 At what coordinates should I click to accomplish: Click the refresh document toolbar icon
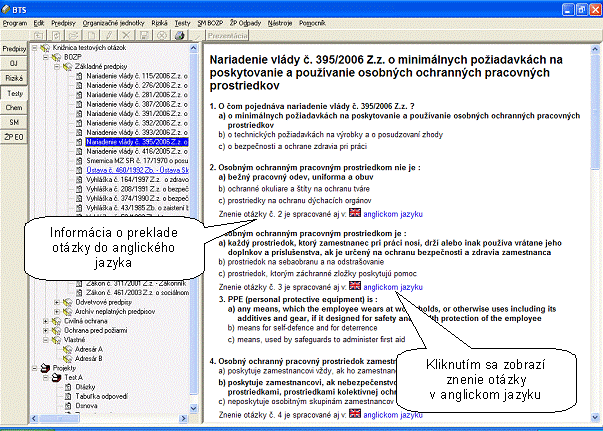pos(56,35)
